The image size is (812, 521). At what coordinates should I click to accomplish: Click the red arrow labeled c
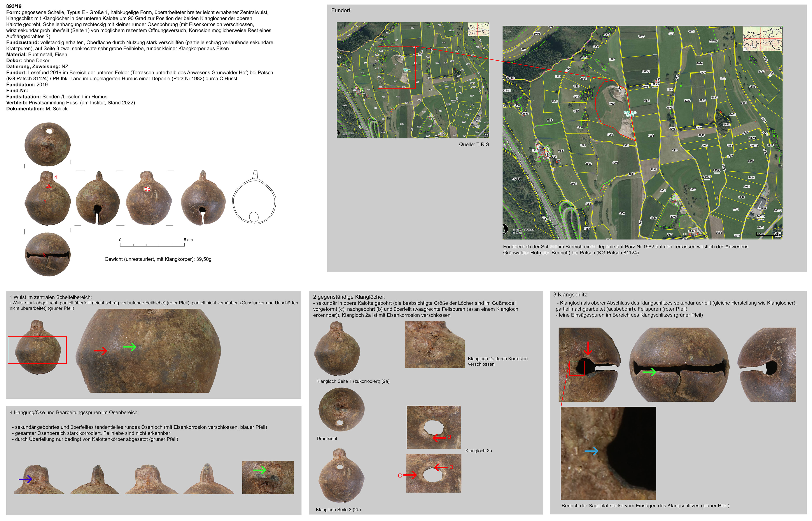click(x=410, y=475)
